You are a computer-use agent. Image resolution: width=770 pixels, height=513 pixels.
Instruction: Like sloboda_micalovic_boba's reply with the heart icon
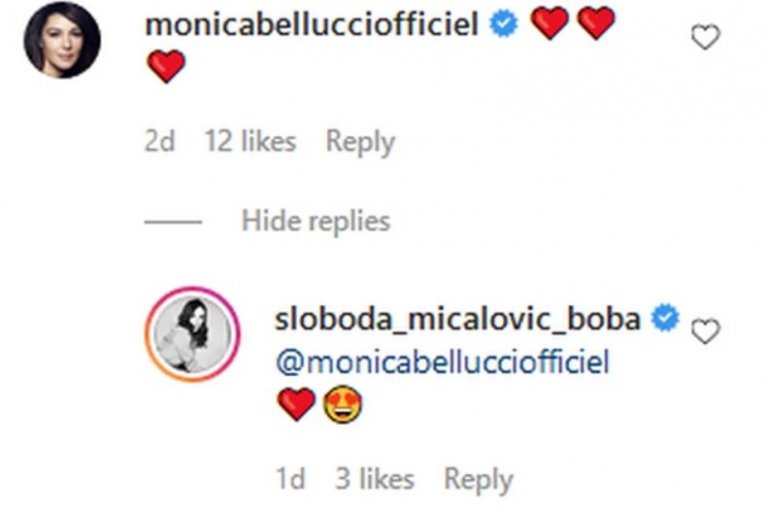[706, 332]
